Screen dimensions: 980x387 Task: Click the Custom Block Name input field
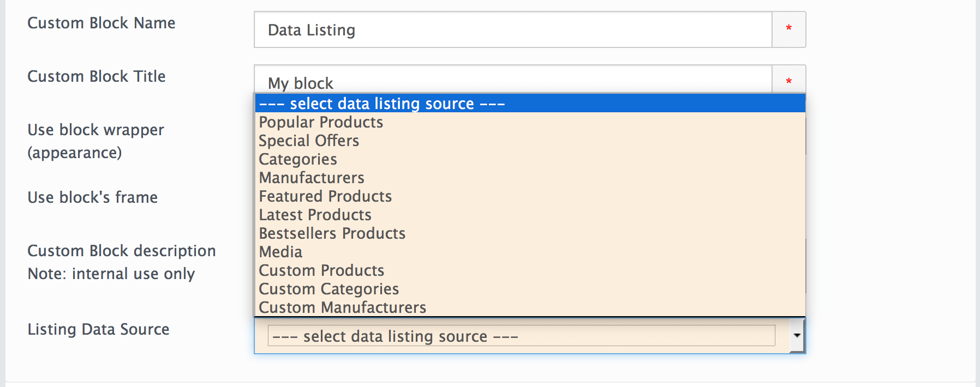[x=513, y=29]
